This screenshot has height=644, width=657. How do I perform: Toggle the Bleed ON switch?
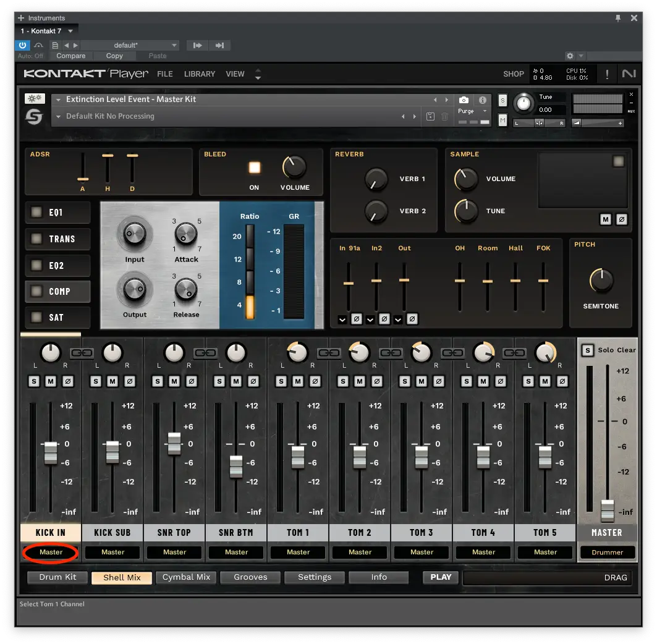[x=255, y=167]
